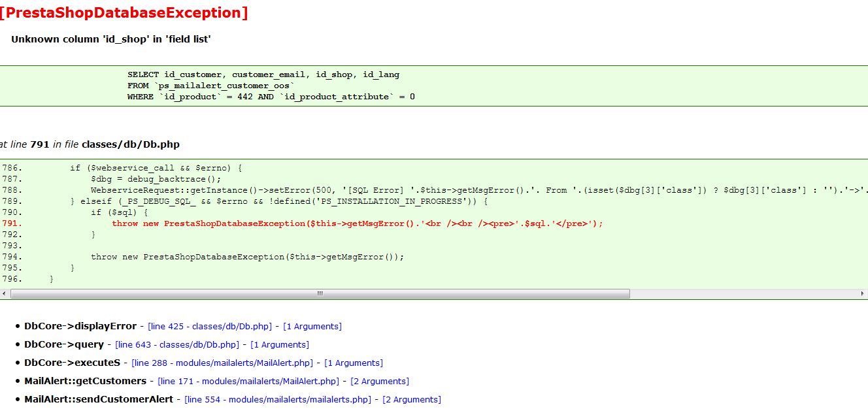Click the FROM ps_mailalert_customer_oos line

pos(211,86)
